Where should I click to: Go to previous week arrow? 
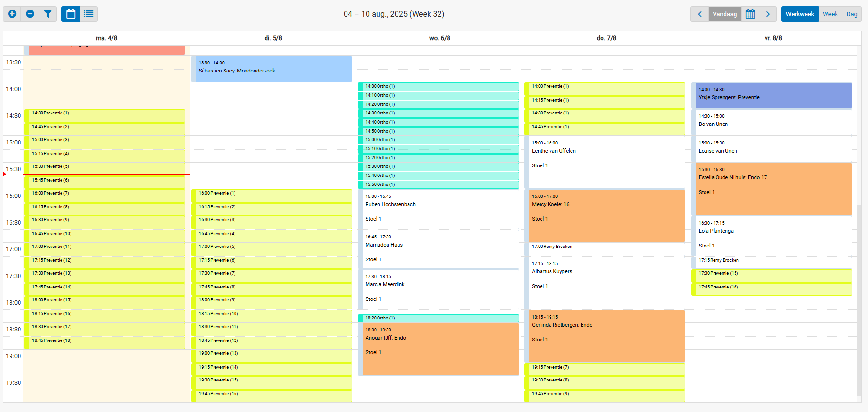click(x=699, y=14)
